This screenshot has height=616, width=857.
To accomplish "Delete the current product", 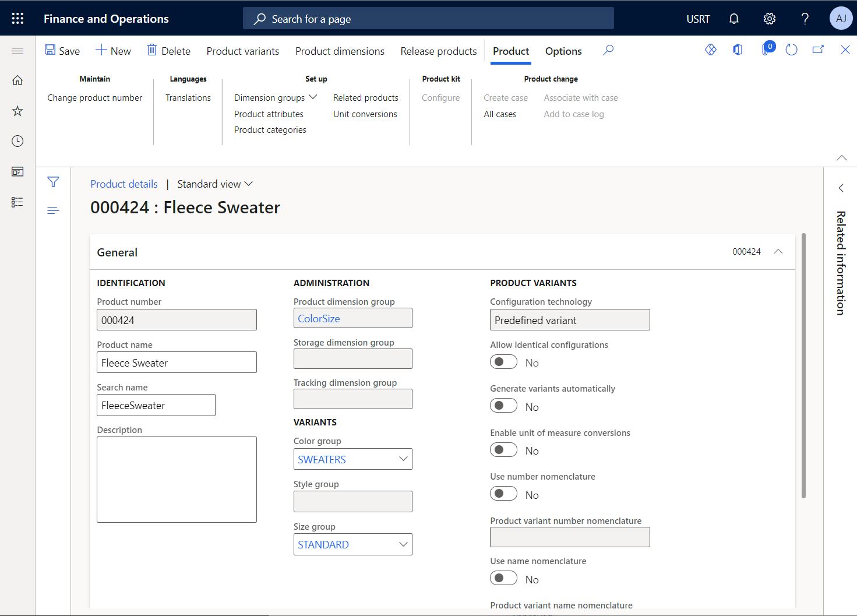I will point(168,51).
